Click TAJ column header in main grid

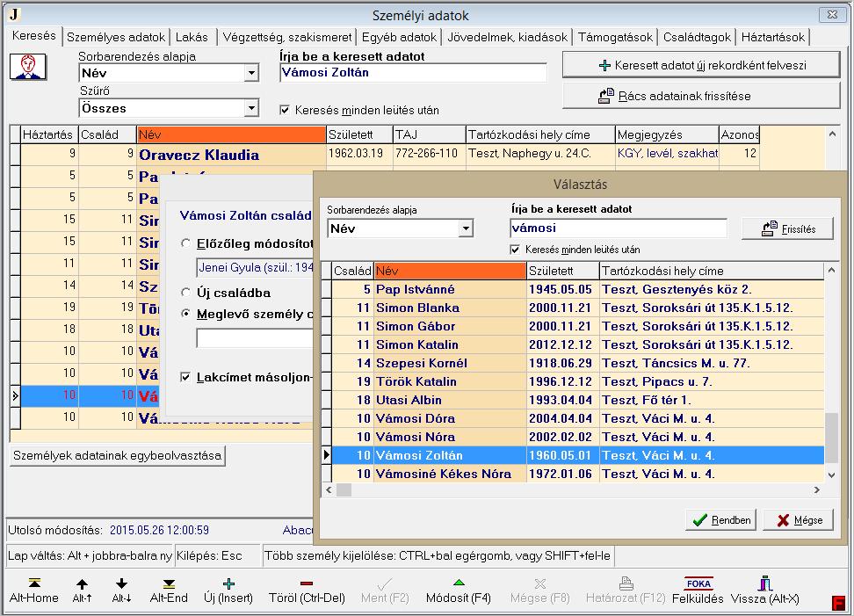pyautogui.click(x=429, y=134)
